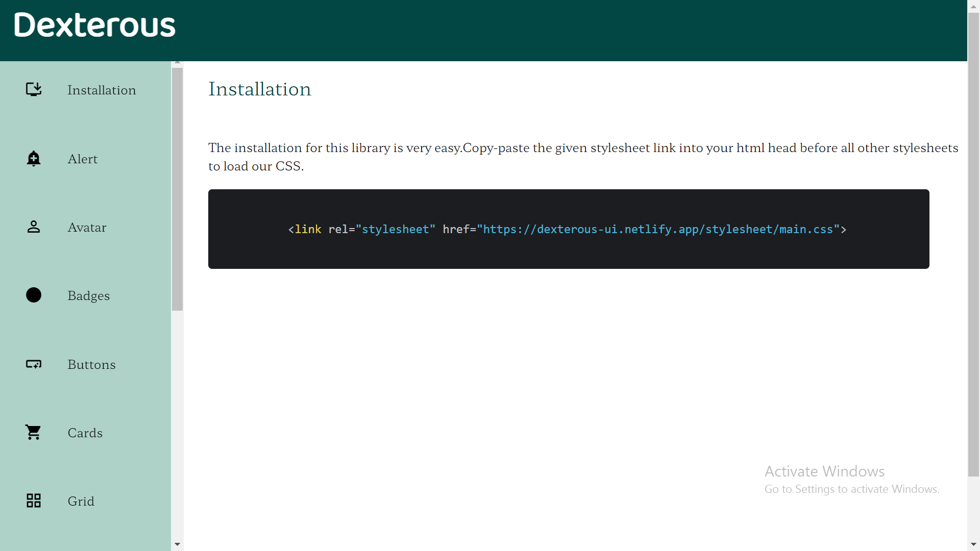The image size is (980, 551).
Task: Click the Installation page heading
Action: coord(259,89)
